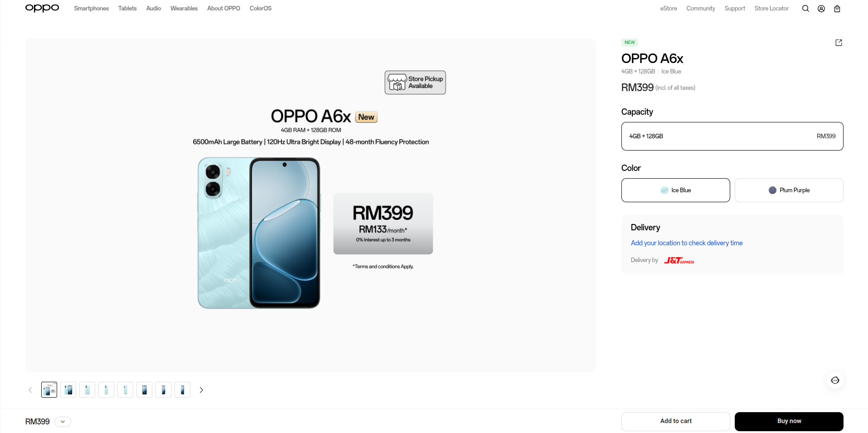
Task: Open the Smartphones menu
Action: [91, 8]
